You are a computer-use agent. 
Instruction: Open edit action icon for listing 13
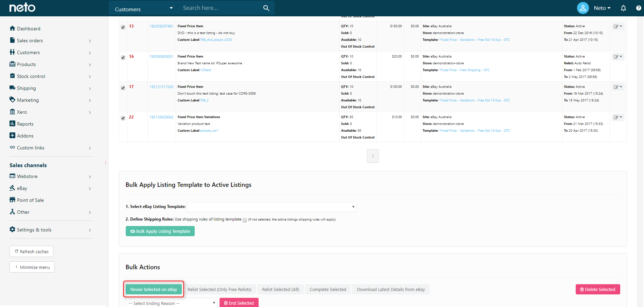[x=617, y=27]
